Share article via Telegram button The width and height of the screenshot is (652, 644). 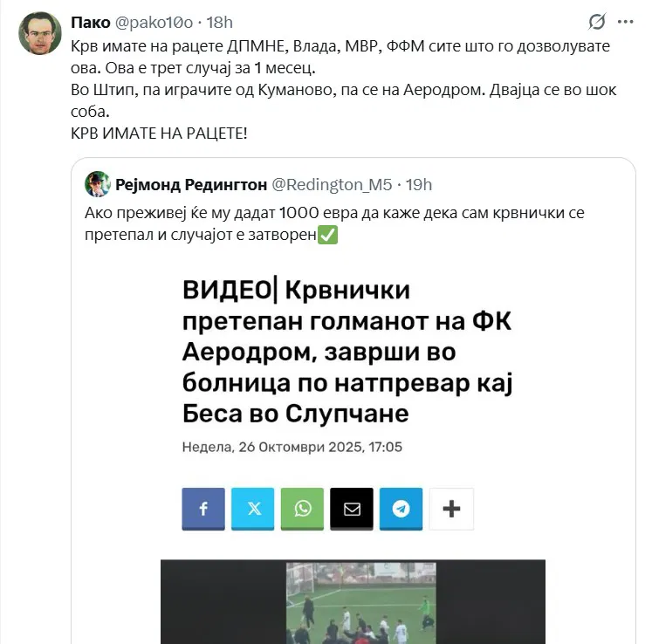(401, 509)
